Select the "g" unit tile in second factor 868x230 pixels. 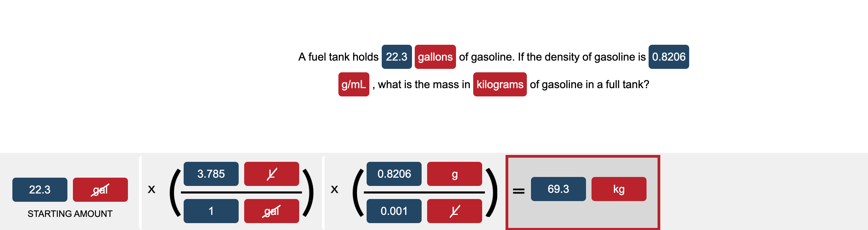455,174
